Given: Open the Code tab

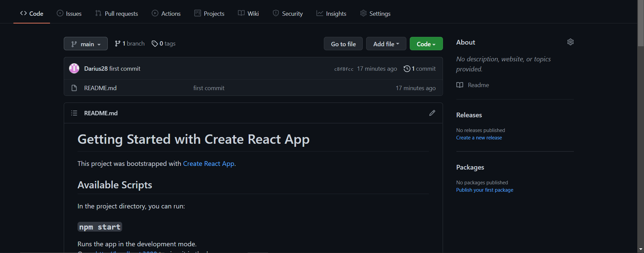Looking at the screenshot, I should pos(32,13).
